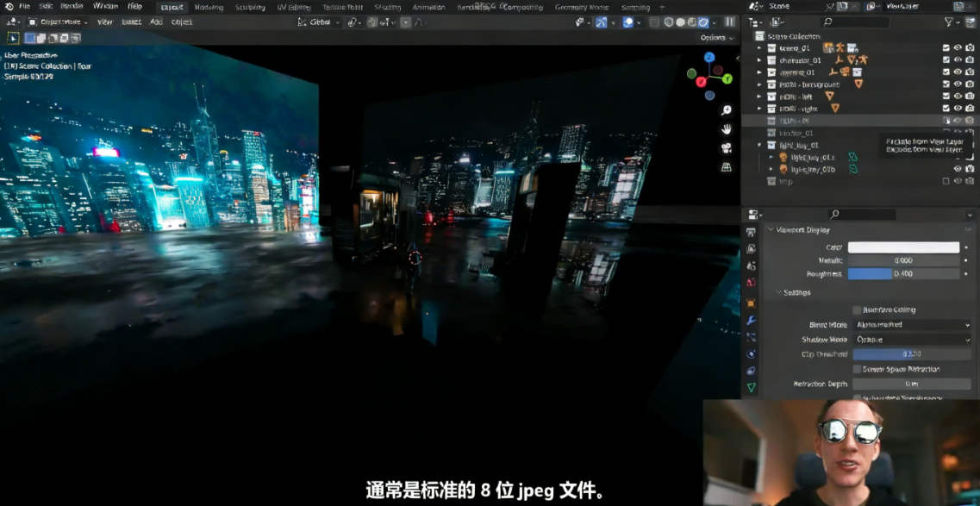Image resolution: width=980 pixels, height=506 pixels.
Task: Click the outliner filter funnel icon
Action: pyautogui.click(x=949, y=22)
